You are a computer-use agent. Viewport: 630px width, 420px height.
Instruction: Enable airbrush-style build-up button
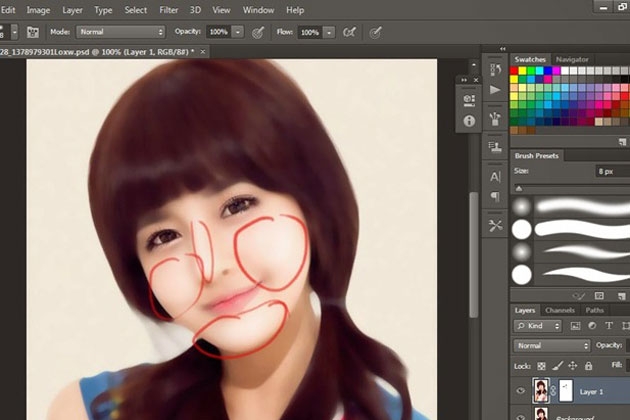(x=350, y=32)
